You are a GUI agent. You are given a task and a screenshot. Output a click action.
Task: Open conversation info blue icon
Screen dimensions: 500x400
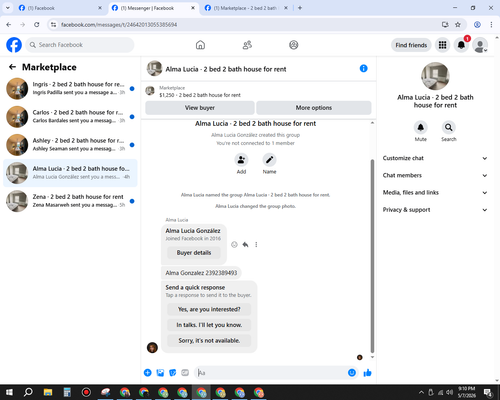pyautogui.click(x=364, y=68)
